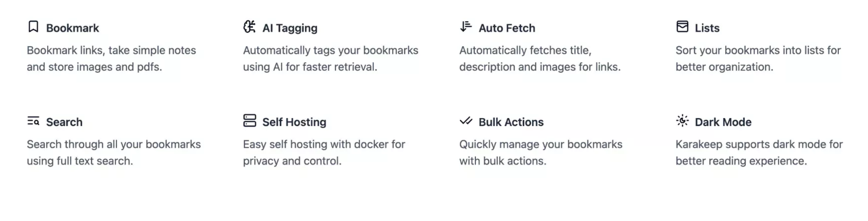Click the Lists feature icon

tap(682, 27)
